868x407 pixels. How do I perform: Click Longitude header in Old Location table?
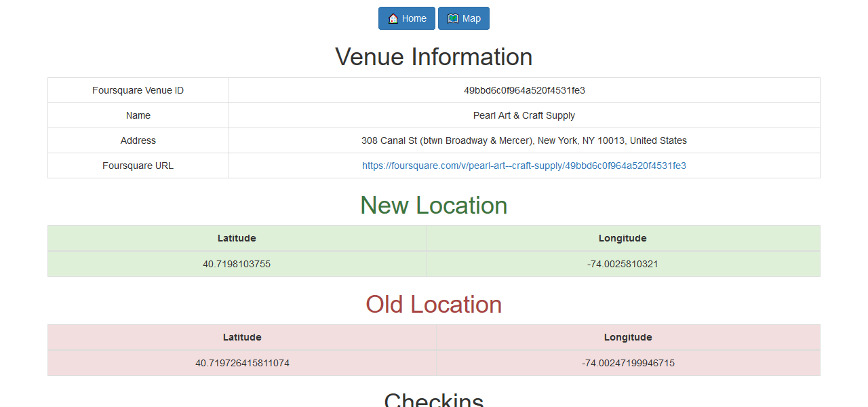(x=628, y=337)
